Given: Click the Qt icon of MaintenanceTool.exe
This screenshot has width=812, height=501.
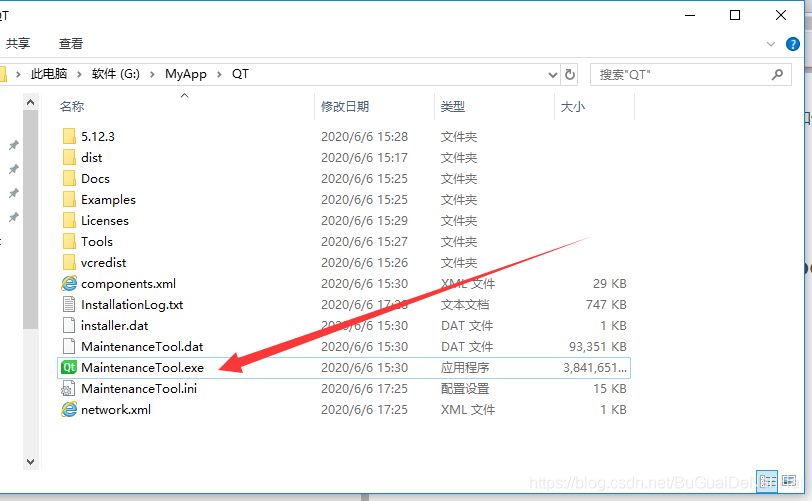Looking at the screenshot, I should click(69, 367).
